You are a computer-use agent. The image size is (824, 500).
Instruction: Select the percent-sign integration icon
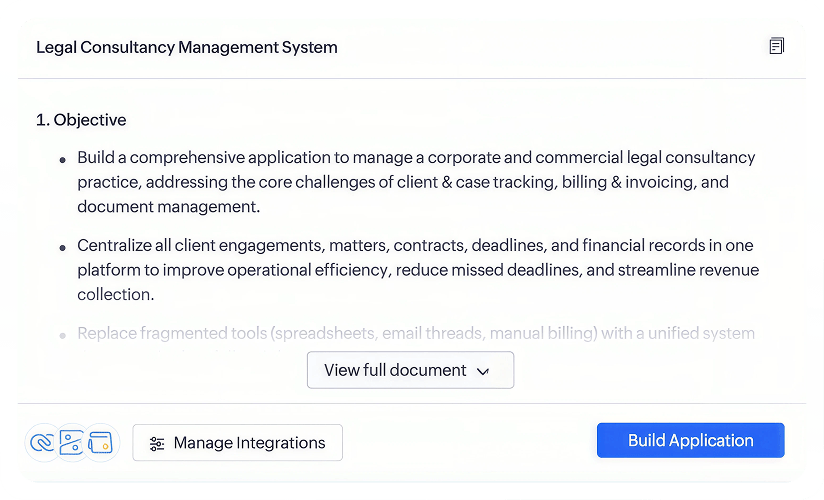[71, 443]
